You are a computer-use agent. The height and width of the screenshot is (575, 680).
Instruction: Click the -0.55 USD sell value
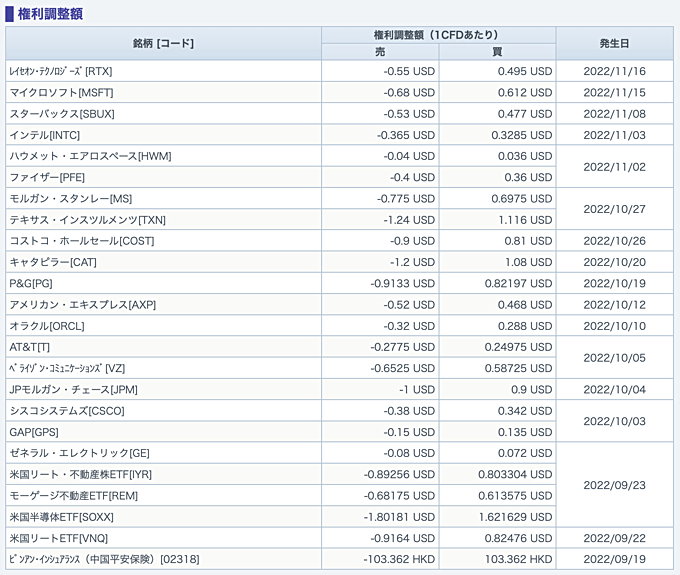(409, 71)
